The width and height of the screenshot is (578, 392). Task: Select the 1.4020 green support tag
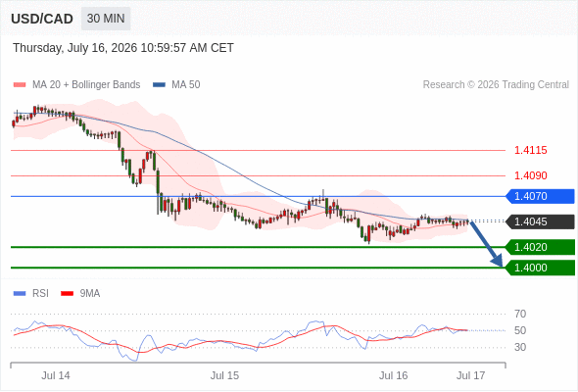541,247
